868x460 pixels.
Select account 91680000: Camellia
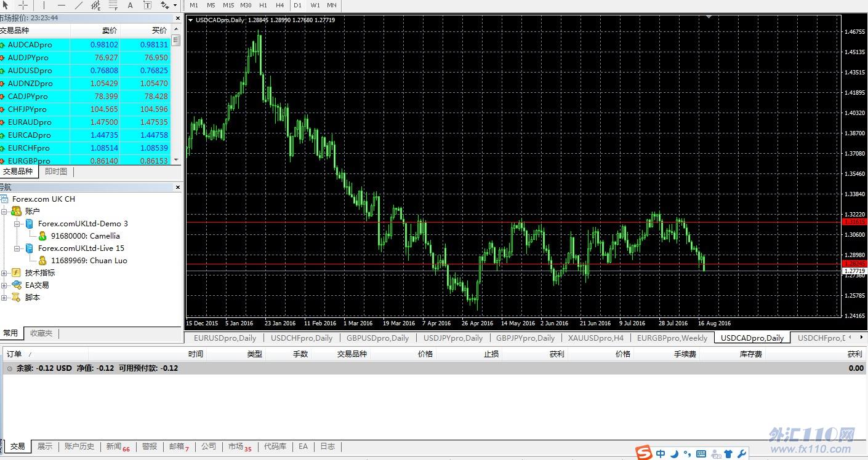(x=85, y=236)
